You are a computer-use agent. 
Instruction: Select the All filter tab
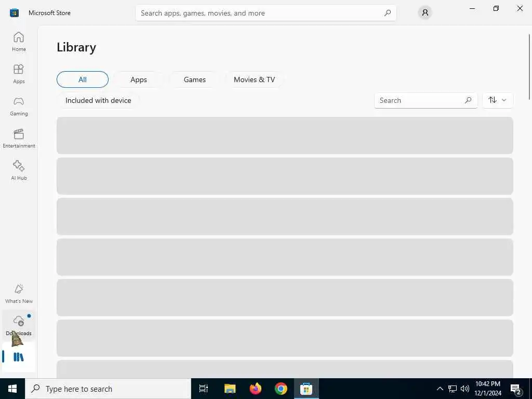pyautogui.click(x=83, y=79)
